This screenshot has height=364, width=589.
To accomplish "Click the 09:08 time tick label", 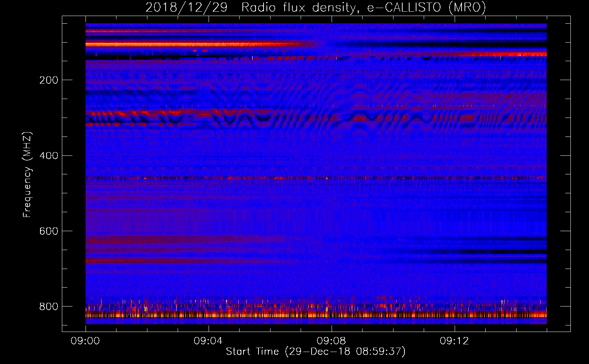I will pyautogui.click(x=332, y=341).
